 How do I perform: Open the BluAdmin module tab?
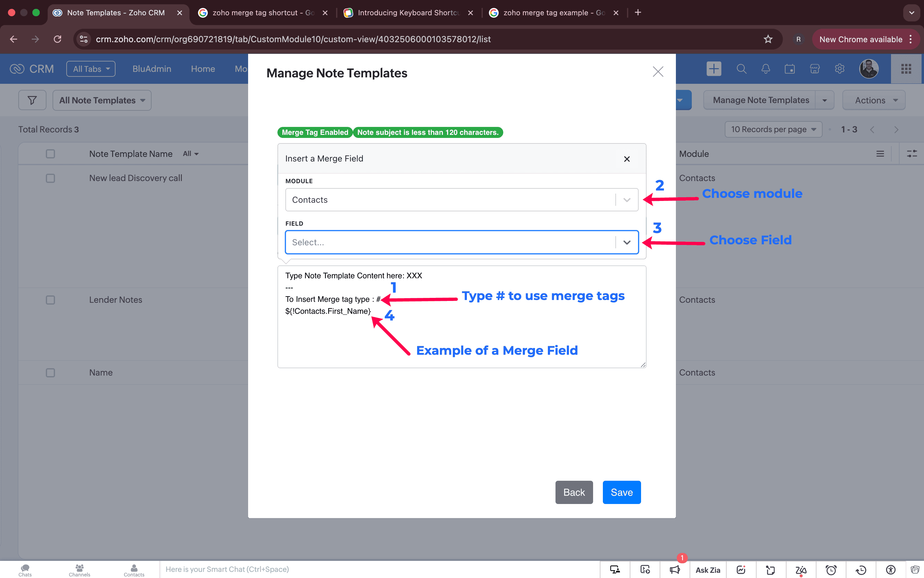point(152,69)
